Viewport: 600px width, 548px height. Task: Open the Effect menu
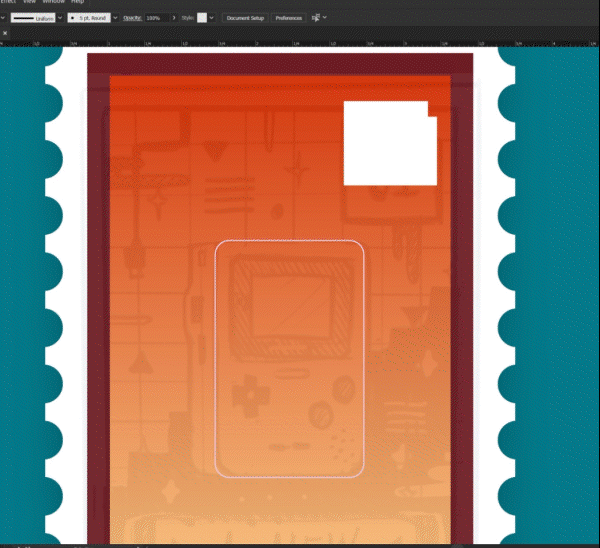click(x=8, y=2)
